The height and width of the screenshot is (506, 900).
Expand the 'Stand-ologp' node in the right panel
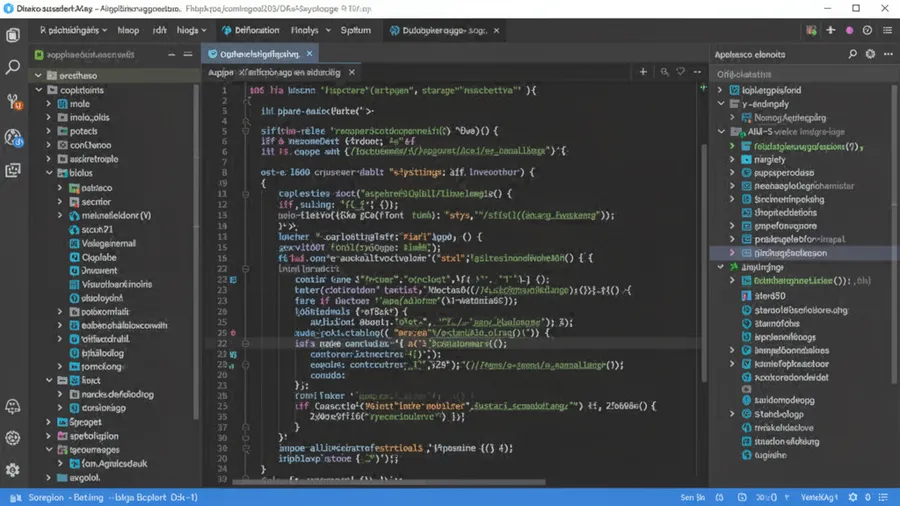point(732,414)
